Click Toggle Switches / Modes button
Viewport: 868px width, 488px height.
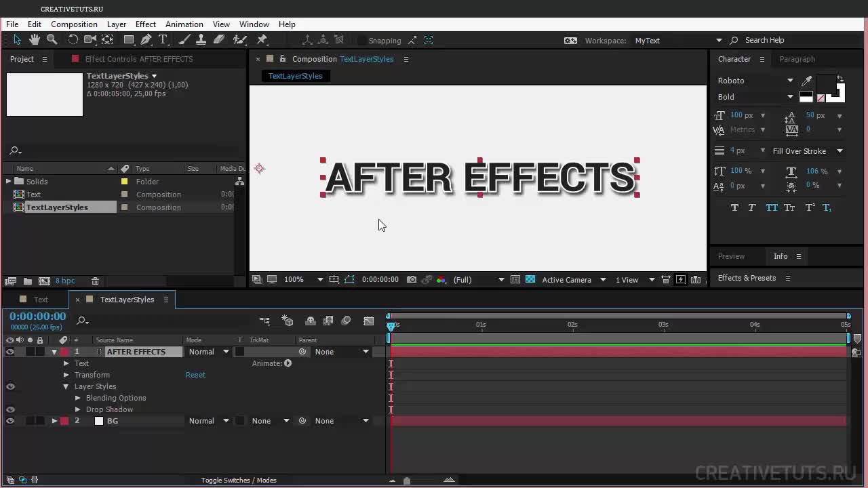click(x=239, y=480)
